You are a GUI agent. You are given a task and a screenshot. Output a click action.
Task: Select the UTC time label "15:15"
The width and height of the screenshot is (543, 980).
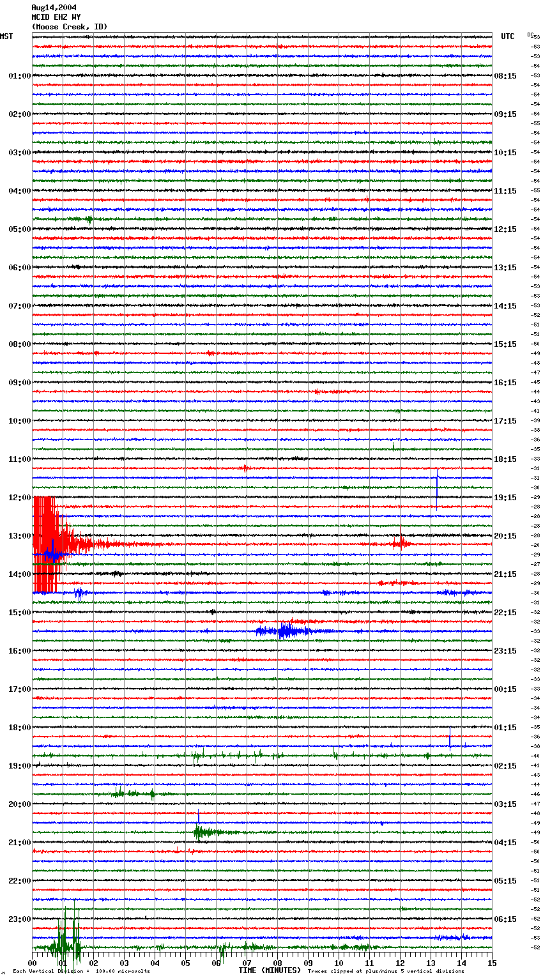tap(505, 344)
